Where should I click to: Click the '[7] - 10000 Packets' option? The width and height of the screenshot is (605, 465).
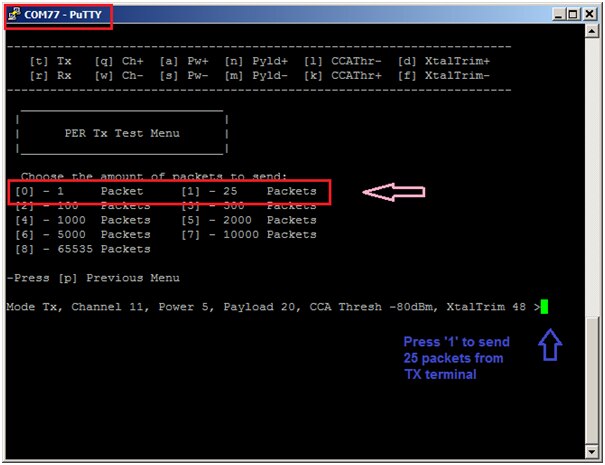point(249,235)
